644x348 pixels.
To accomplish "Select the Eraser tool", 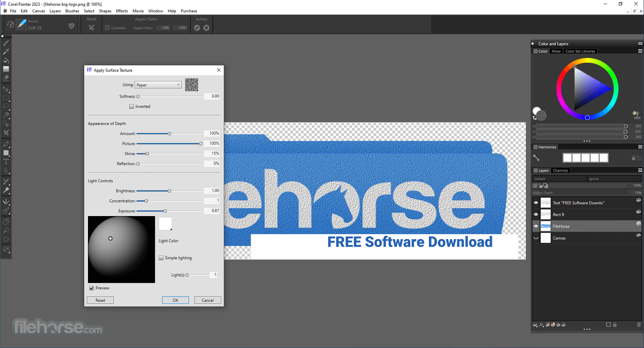I will [6, 78].
